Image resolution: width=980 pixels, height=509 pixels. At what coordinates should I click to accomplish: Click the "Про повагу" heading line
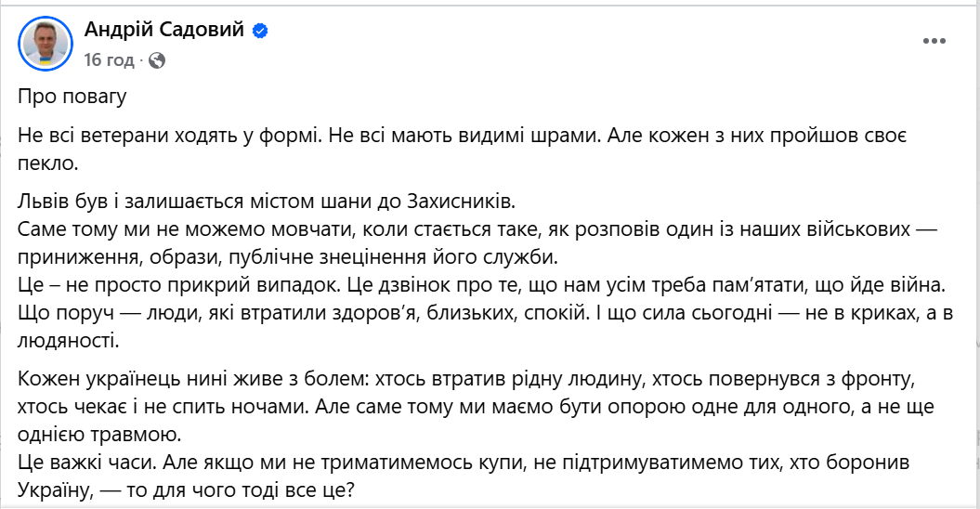[x=72, y=97]
